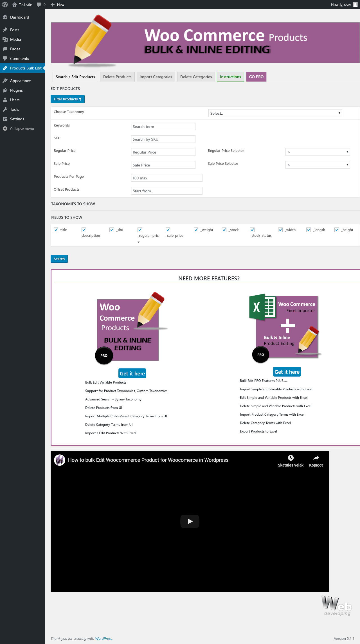Toggle the _regular_price checkbox
This screenshot has height=644, width=360.
pos(140,230)
